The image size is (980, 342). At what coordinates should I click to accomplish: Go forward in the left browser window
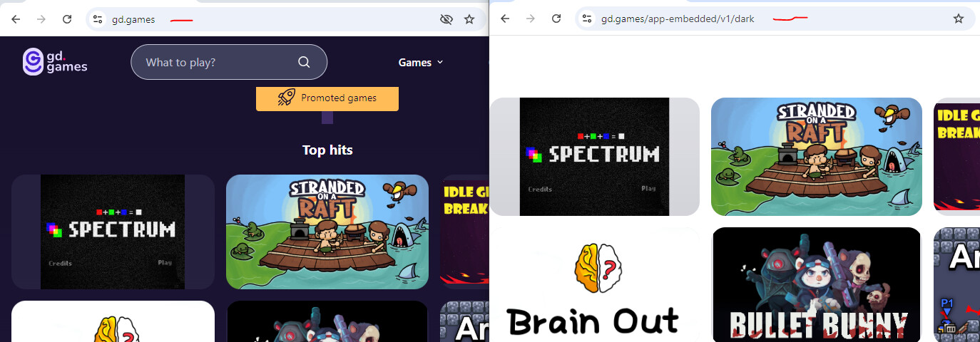coord(41,19)
